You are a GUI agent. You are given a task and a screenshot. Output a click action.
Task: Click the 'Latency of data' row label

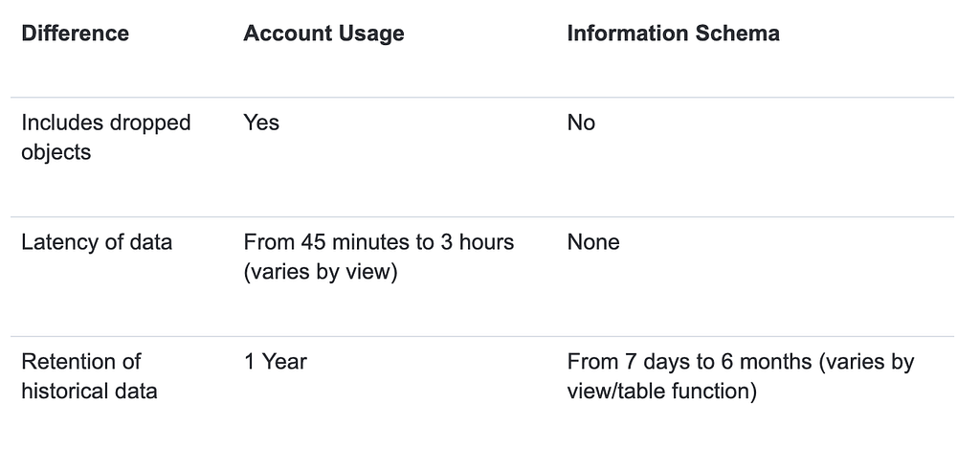pos(97,242)
